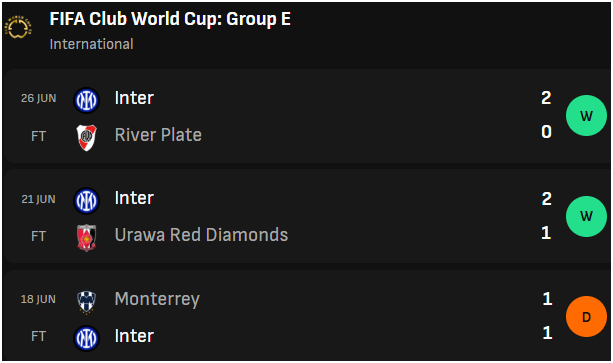The height and width of the screenshot is (363, 613).
Task: Click the green W badge for Urawa match
Action: 586,216
